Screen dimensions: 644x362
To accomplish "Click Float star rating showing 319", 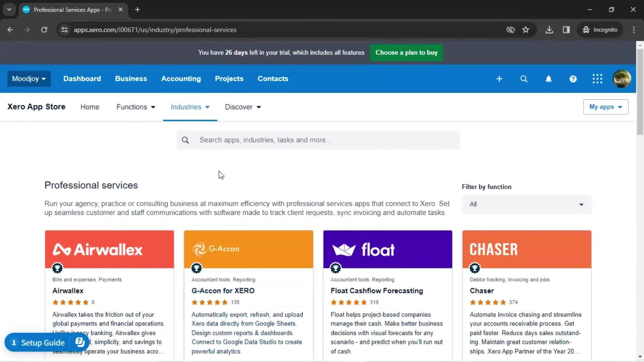I will [x=349, y=302].
